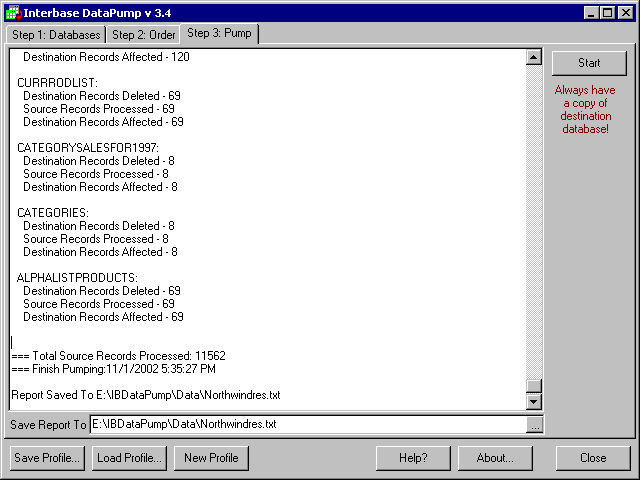Click the Close button at bottom right

(593, 458)
